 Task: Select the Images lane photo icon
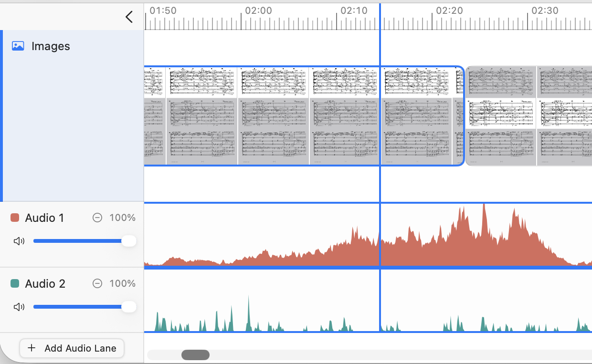[x=18, y=46]
